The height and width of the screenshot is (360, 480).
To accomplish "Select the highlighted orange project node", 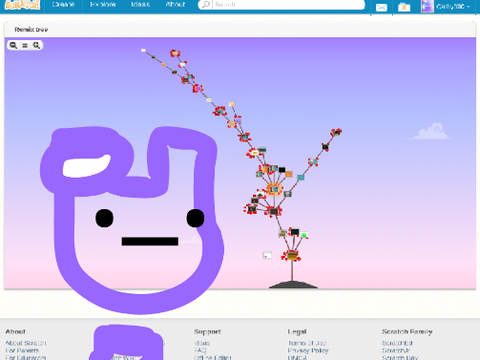I will [274, 190].
